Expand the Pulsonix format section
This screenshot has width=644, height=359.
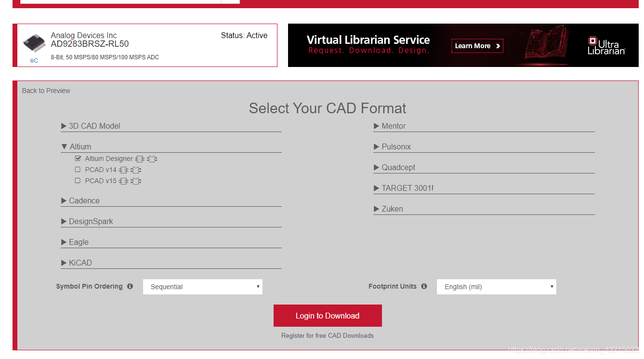click(x=484, y=146)
